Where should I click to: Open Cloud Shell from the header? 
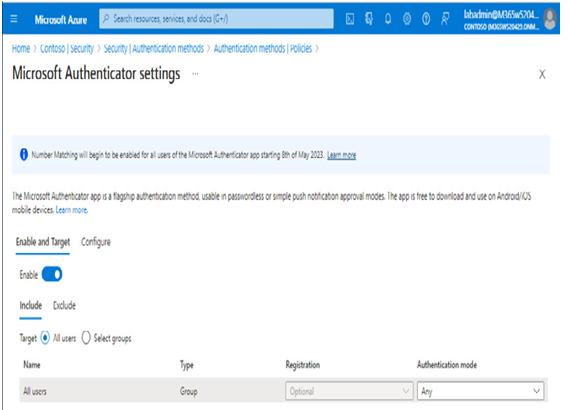[x=350, y=19]
